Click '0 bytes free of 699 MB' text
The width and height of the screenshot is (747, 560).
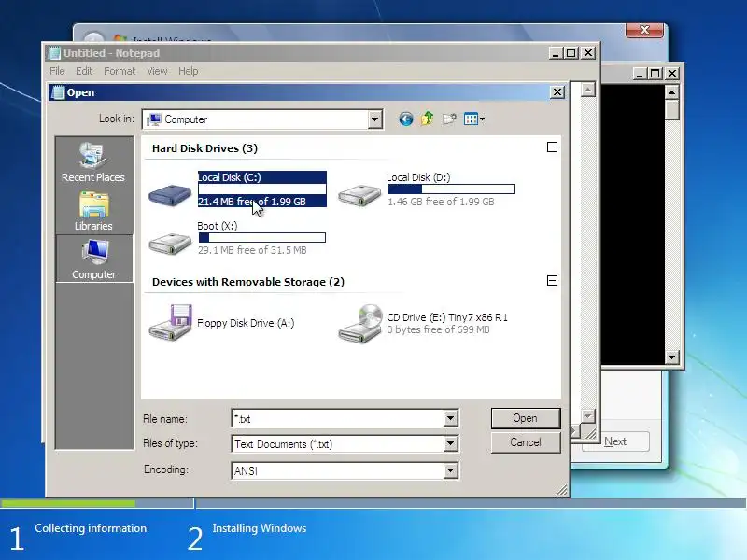438,329
